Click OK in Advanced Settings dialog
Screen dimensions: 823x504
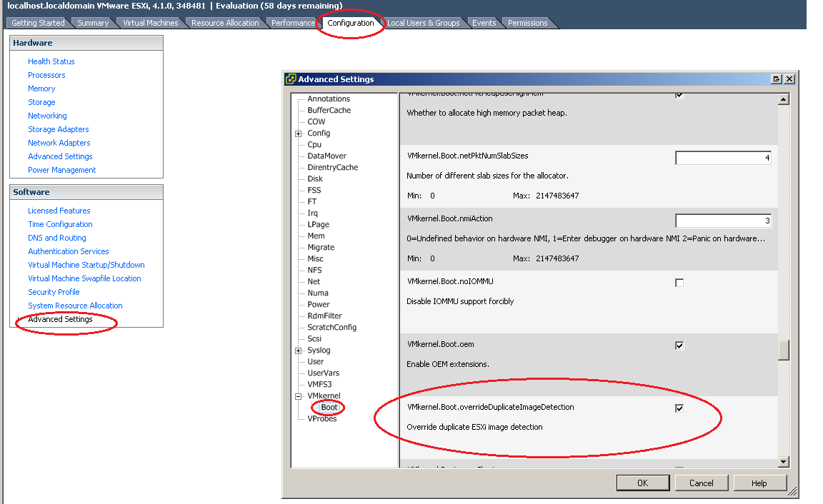point(643,483)
